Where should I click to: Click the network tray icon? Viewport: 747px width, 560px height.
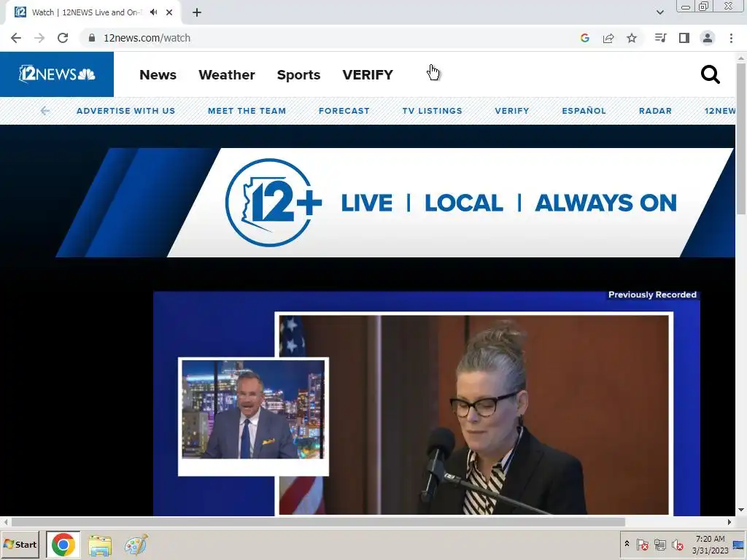[659, 544]
